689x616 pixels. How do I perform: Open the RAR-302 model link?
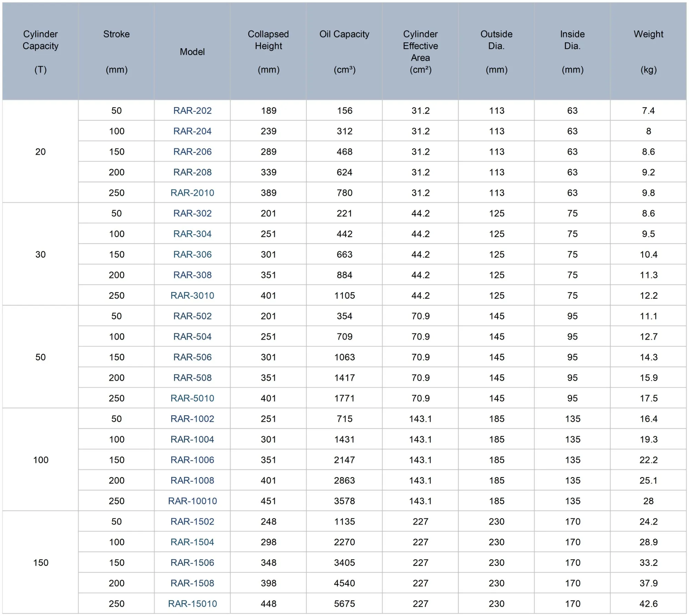pyautogui.click(x=192, y=213)
